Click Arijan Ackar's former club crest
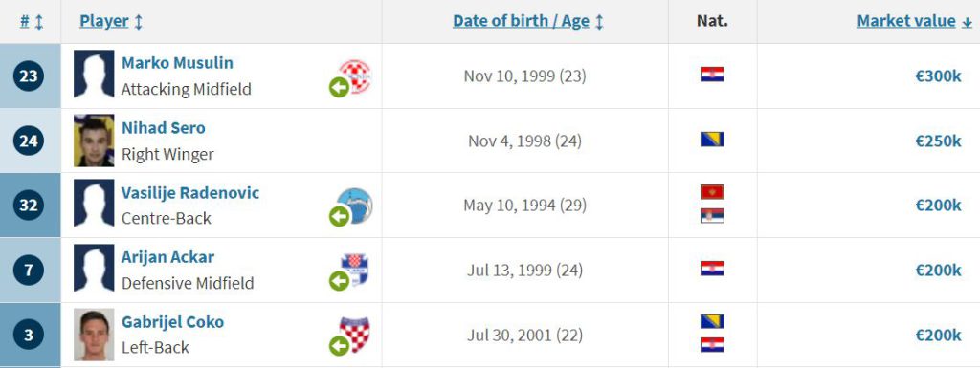The image size is (980, 368). (355, 271)
